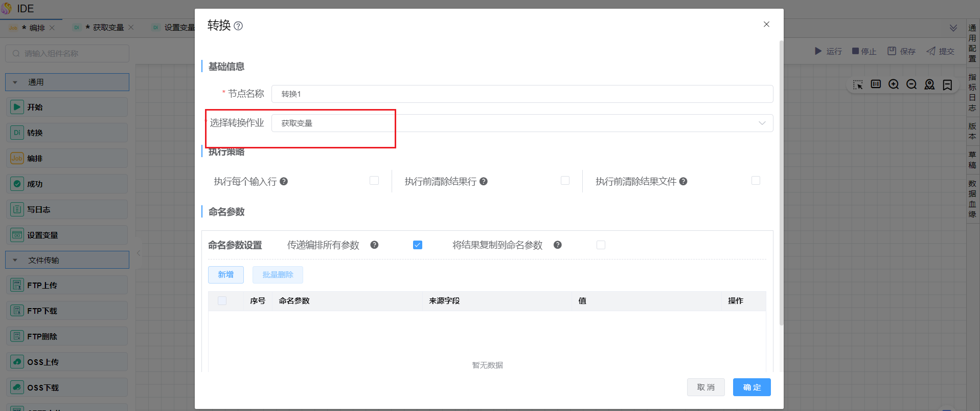Click the 节点名称 input field
980x411 pixels.
tap(521, 94)
